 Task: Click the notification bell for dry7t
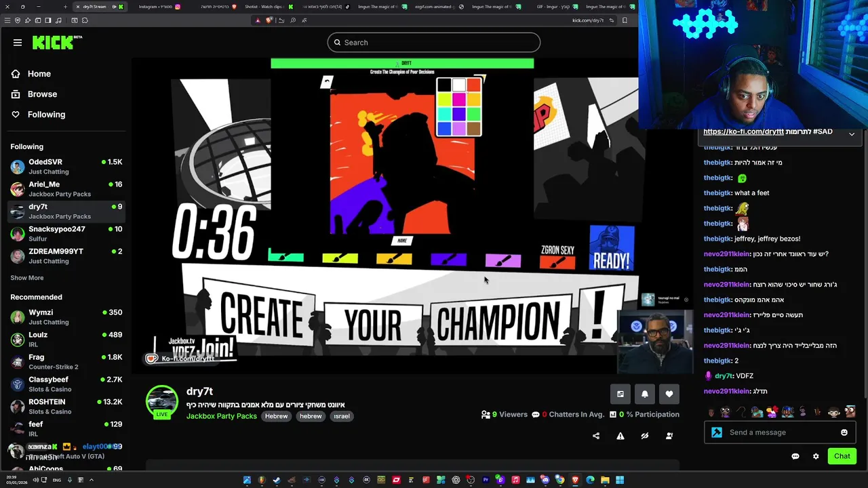(x=645, y=394)
